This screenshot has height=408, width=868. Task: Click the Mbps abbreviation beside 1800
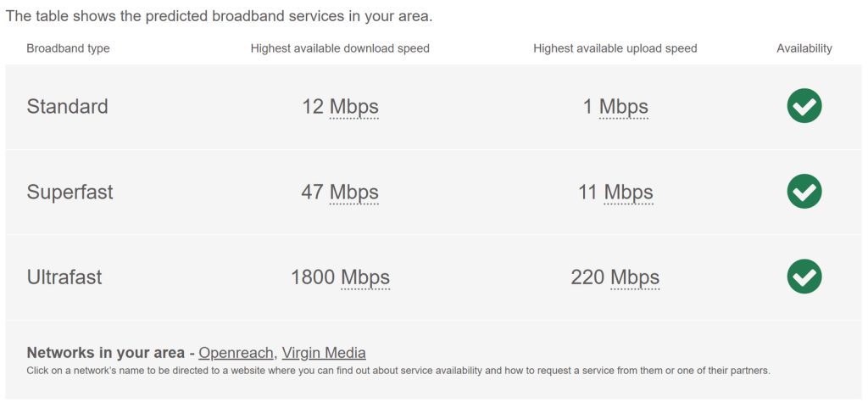(x=365, y=277)
